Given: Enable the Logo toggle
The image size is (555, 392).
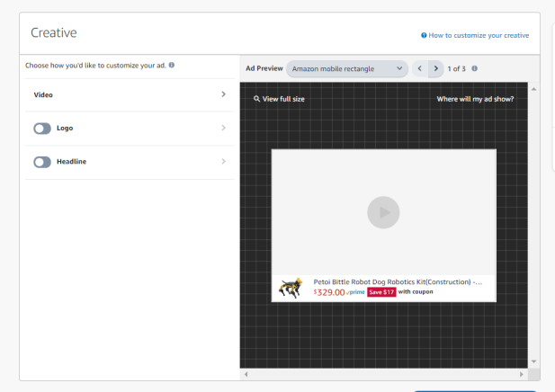Looking at the screenshot, I should pyautogui.click(x=42, y=129).
